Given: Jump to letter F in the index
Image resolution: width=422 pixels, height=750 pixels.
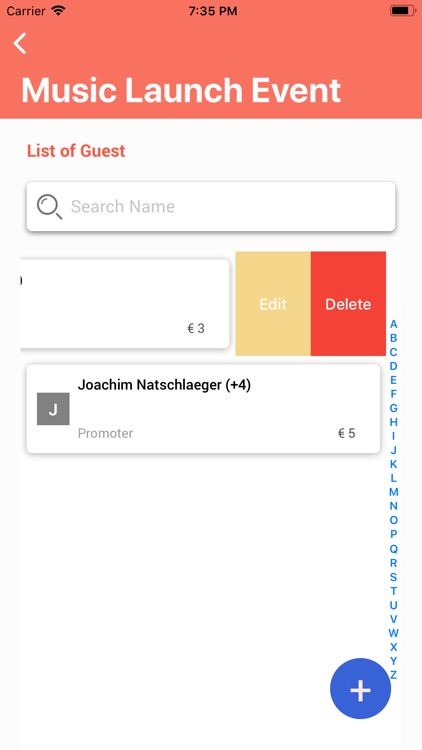Looking at the screenshot, I should (393, 394).
